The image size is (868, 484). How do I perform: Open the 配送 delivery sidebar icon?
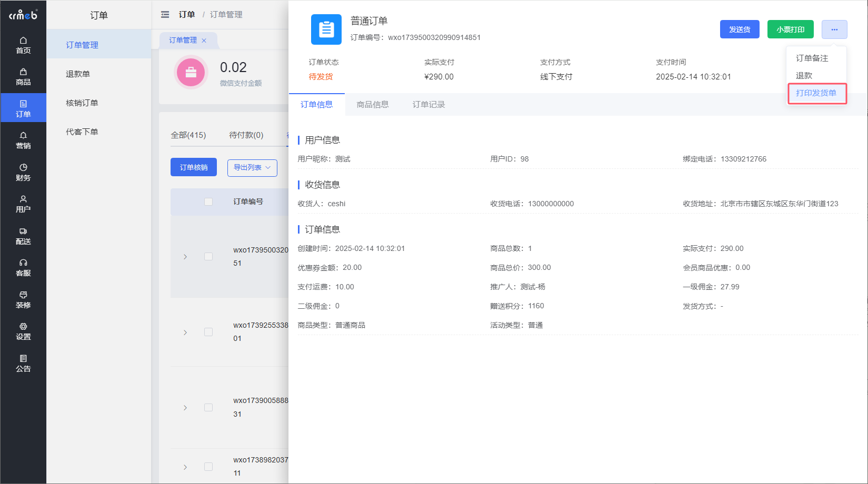[23, 236]
